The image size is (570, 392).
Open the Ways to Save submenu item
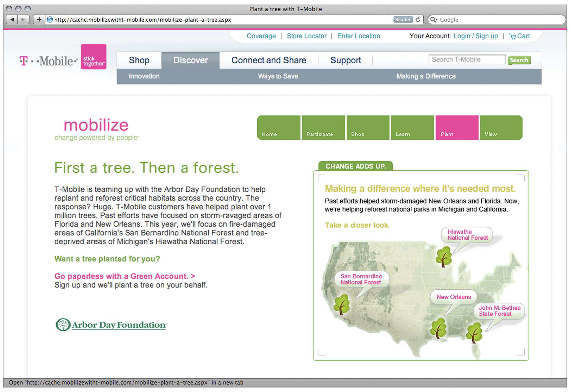click(x=278, y=76)
